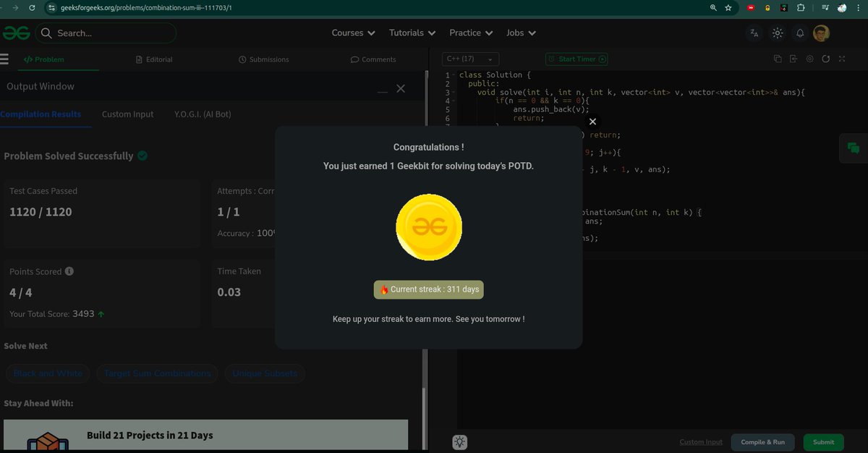Select the Custom Input tab

128,114
